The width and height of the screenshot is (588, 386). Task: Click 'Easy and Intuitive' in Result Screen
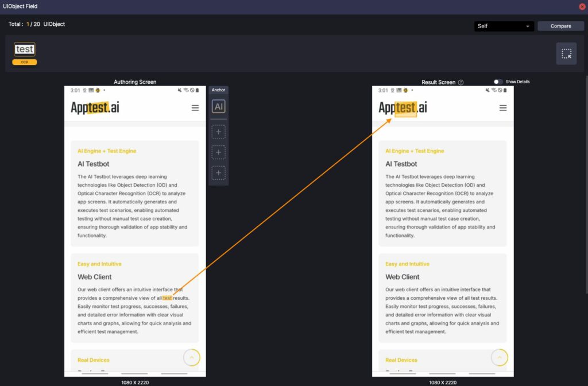coord(407,264)
